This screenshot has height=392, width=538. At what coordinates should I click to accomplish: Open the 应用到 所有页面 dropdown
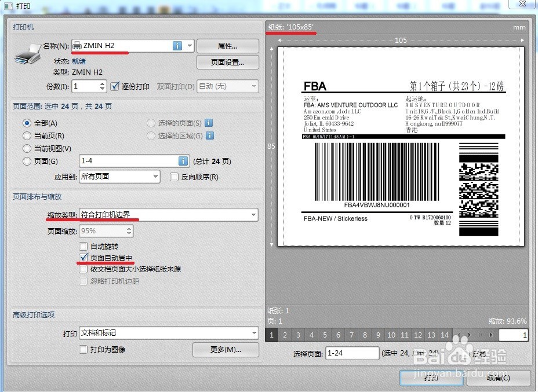click(119, 177)
